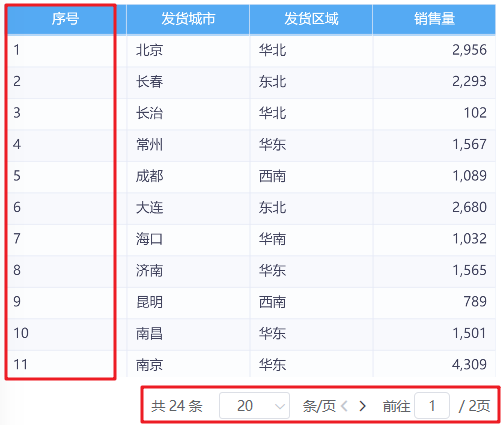Click the 发货区域 column header
503x425 pixels.
click(311, 19)
